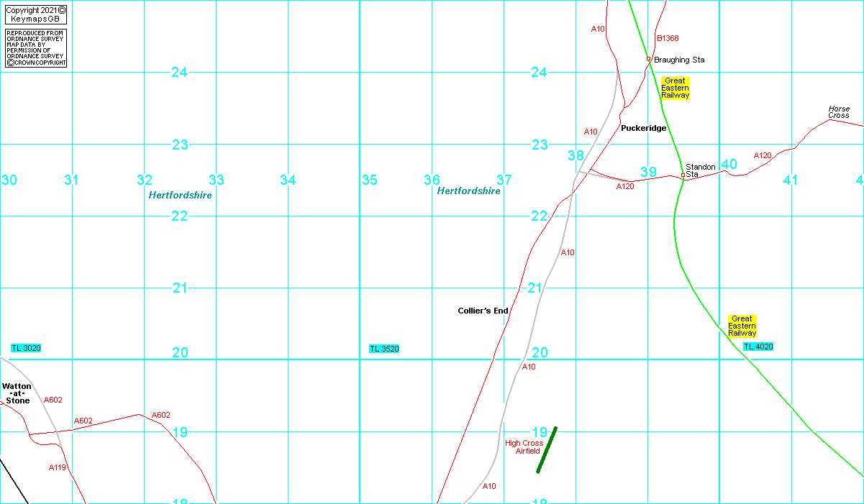
Task: Click the red High Cross Airfield label
Action: click(x=524, y=447)
